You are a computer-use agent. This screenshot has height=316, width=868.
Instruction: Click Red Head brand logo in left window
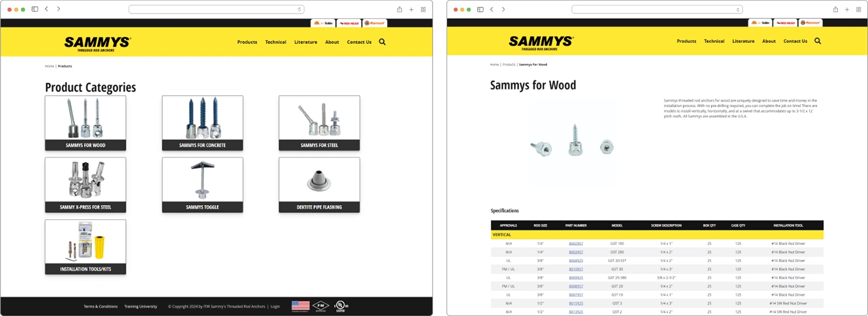[349, 23]
